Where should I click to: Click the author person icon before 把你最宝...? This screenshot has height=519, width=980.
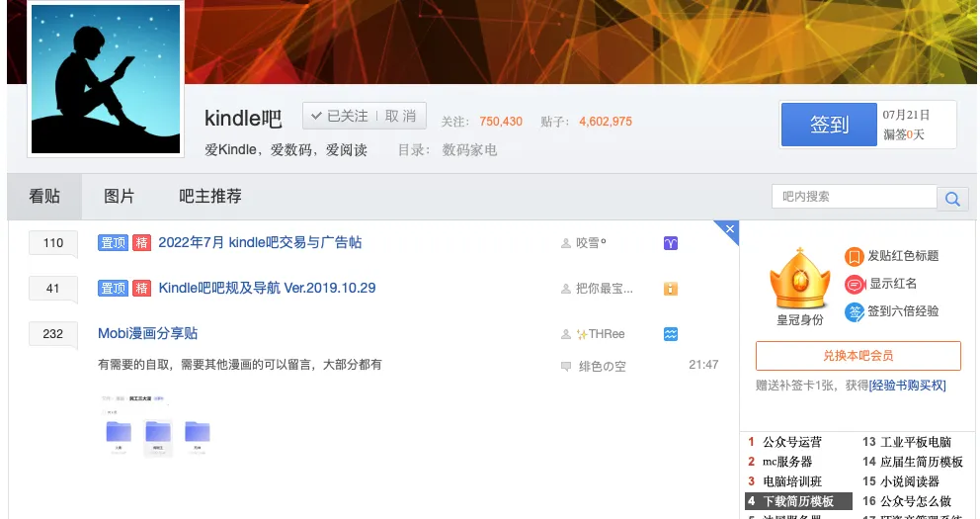(566, 289)
